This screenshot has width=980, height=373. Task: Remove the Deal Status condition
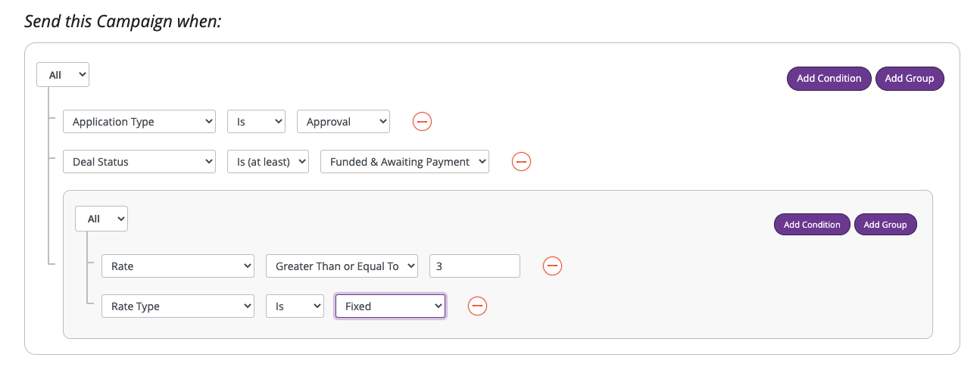pyautogui.click(x=522, y=162)
